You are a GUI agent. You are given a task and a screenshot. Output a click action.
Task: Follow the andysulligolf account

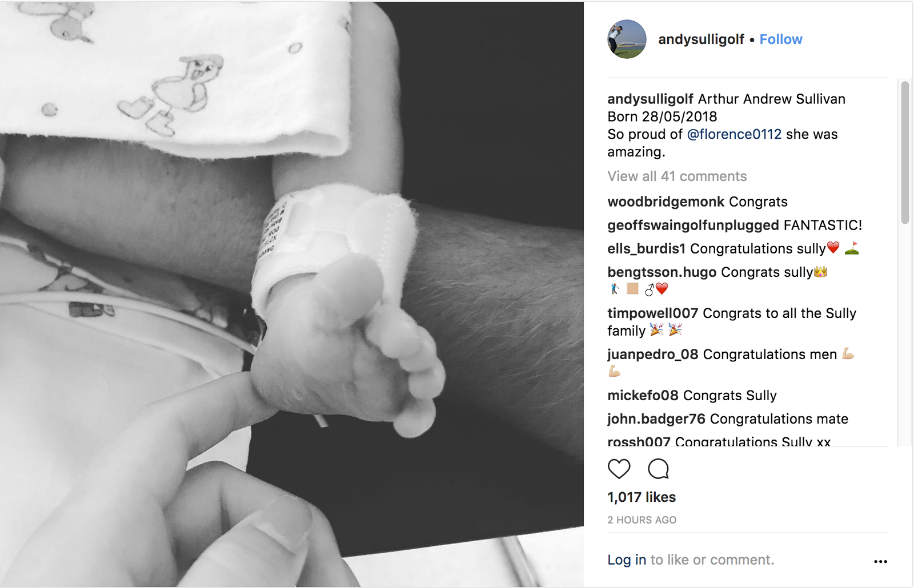coord(781,39)
